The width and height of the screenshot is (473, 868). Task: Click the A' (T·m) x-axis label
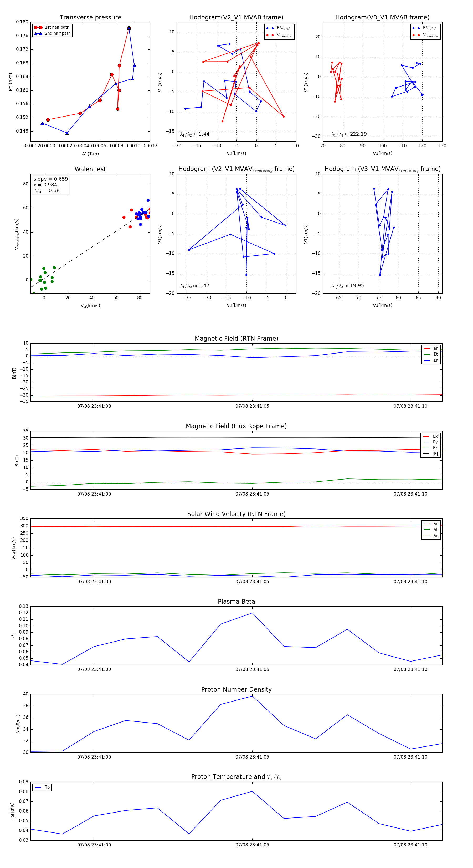(90, 154)
